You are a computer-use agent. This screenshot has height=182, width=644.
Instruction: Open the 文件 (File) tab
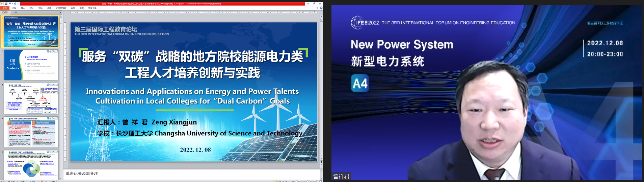click(5, 8)
